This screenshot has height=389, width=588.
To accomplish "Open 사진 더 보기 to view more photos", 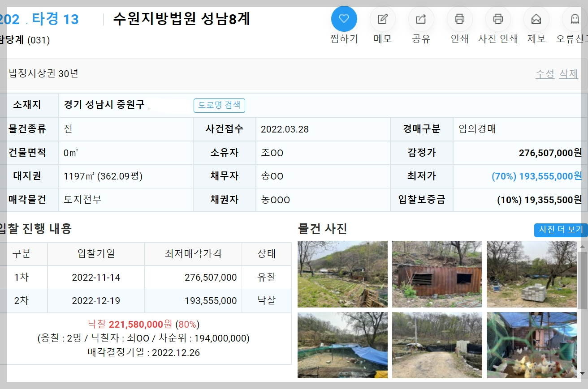I will click(560, 230).
